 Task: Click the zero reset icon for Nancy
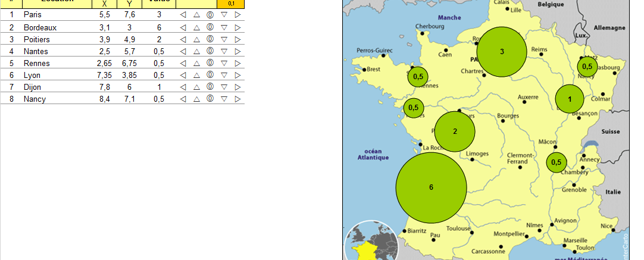pyautogui.click(x=210, y=99)
